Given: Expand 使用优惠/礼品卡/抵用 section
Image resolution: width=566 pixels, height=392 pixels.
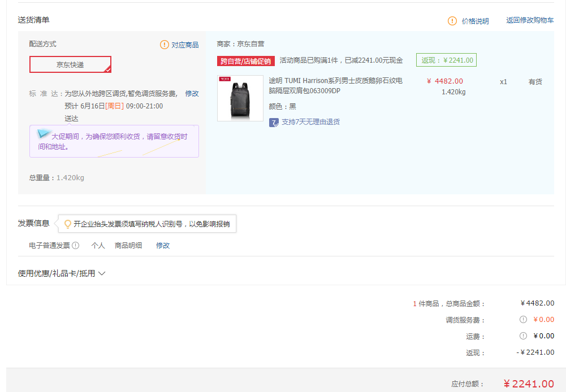Looking at the screenshot, I should pos(62,273).
